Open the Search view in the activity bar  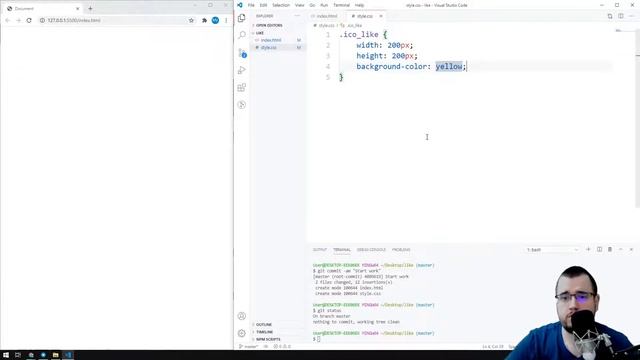click(x=242, y=35)
